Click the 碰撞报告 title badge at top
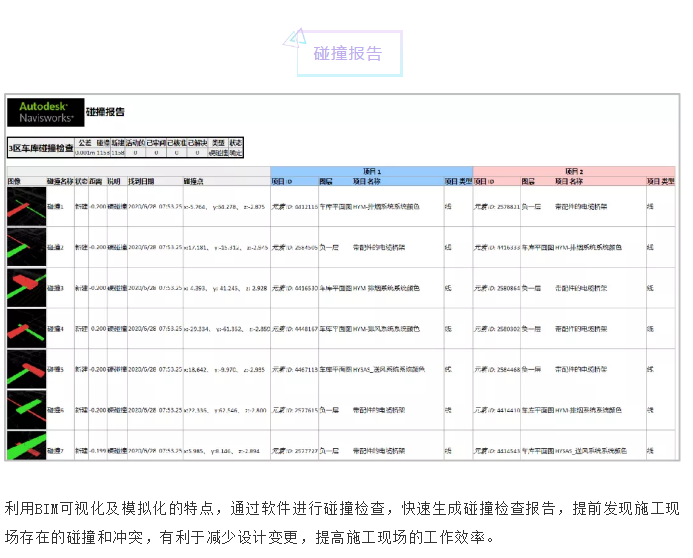The image size is (693, 558). coord(348,54)
